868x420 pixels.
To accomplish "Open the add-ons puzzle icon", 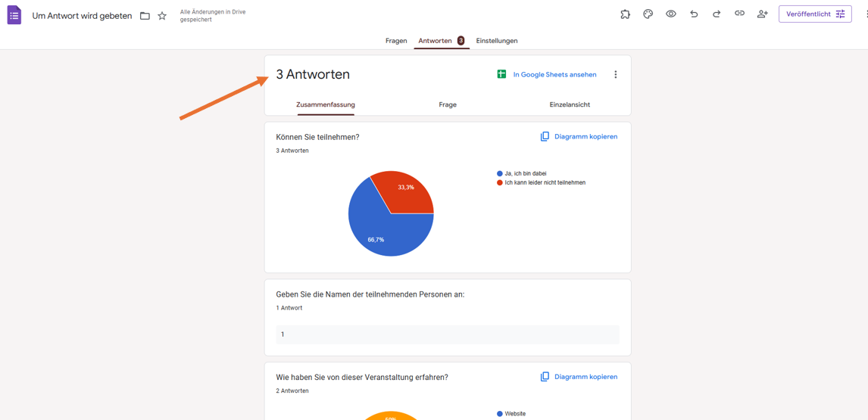I will click(625, 14).
